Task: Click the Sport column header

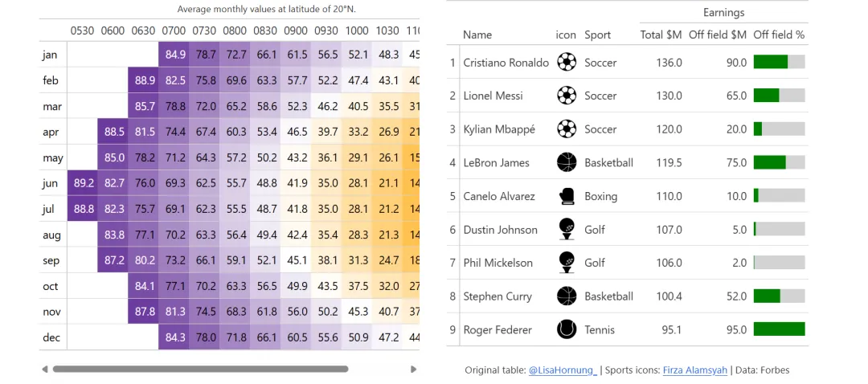Action: click(x=597, y=35)
